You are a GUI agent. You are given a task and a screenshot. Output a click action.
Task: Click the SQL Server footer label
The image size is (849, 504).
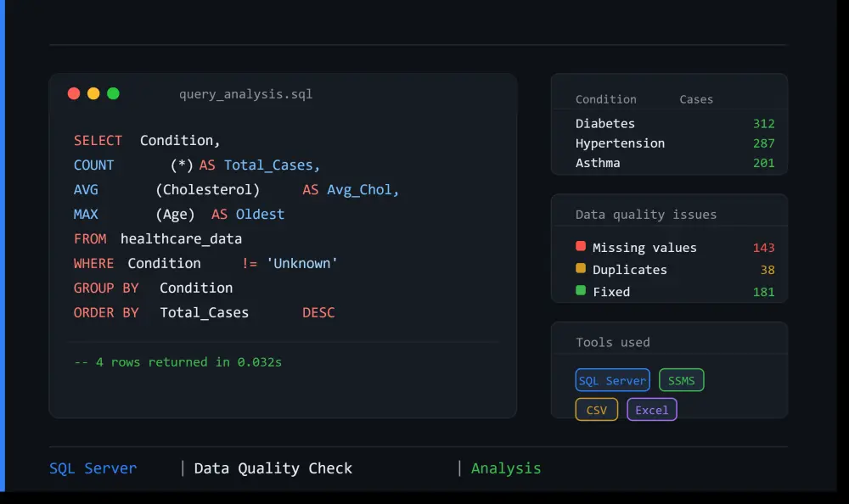click(x=93, y=468)
